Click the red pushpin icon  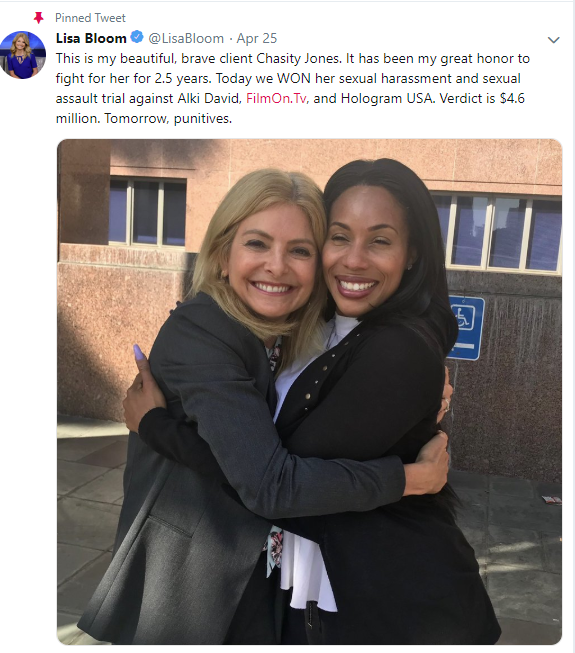pyautogui.click(x=39, y=18)
